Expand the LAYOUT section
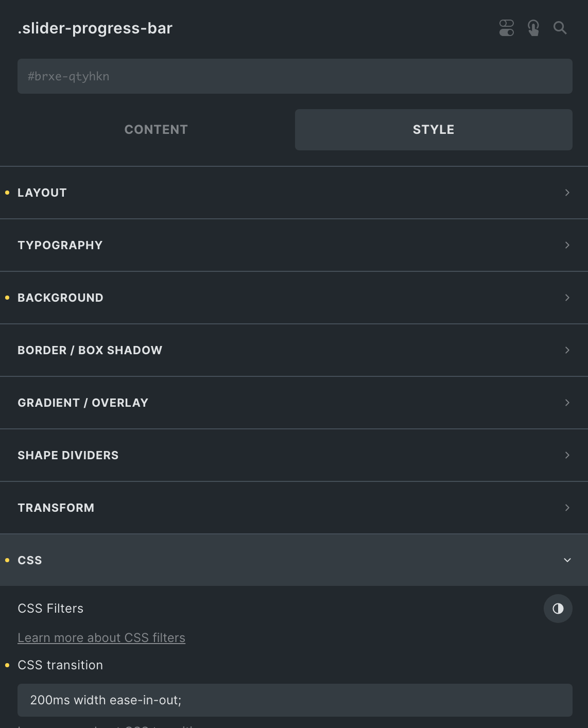 42,193
